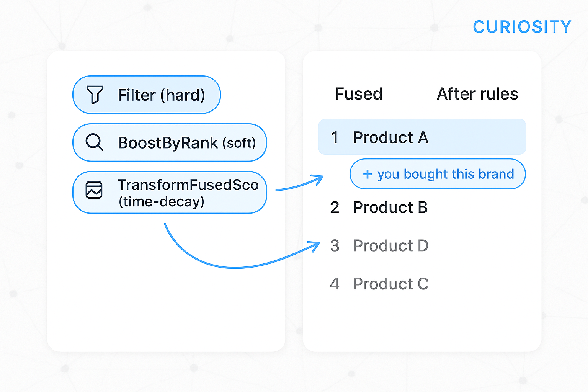
Task: Select the BoostByRank (soft) pill
Action: coord(170,142)
